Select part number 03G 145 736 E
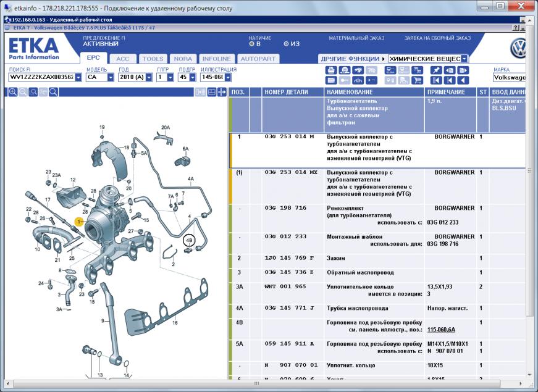538x392 pixels. (289, 272)
